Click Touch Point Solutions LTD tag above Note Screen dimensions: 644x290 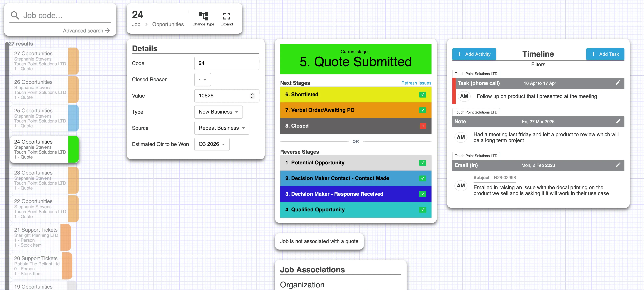point(476,112)
